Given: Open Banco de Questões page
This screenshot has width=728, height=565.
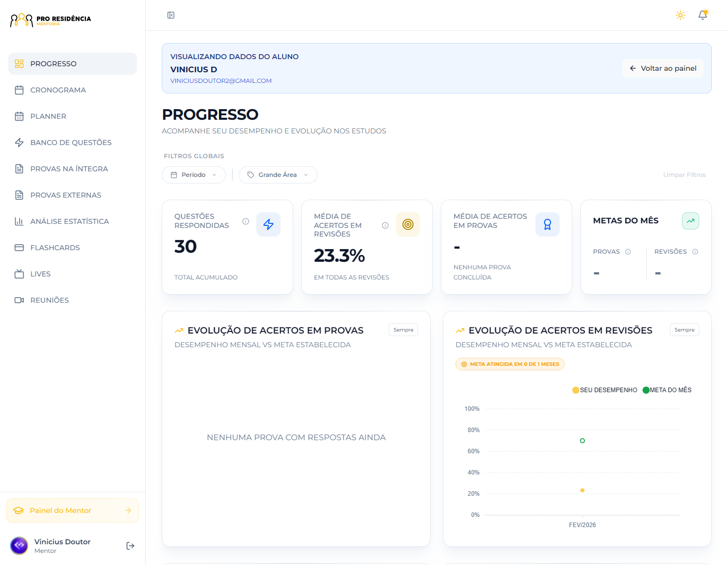Looking at the screenshot, I should 72,143.
